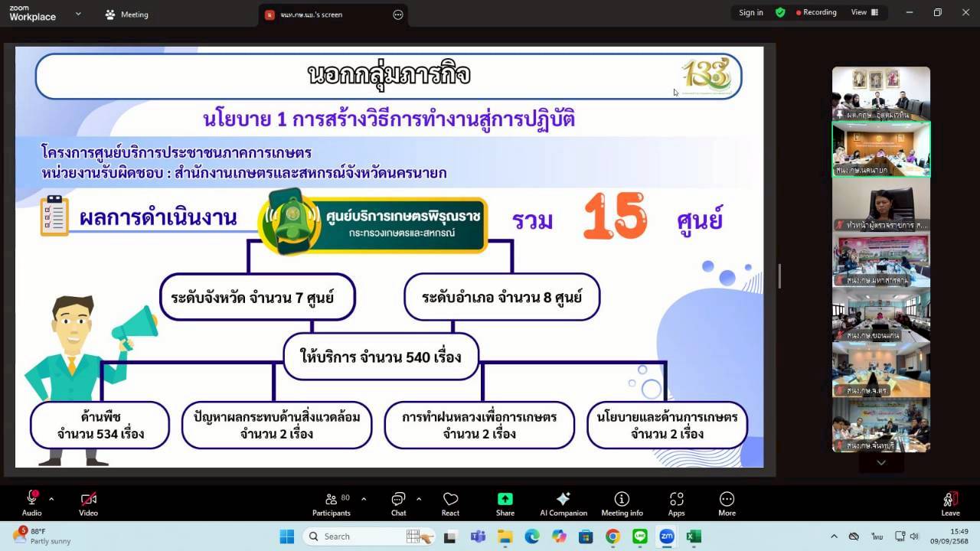The width and height of the screenshot is (980, 551).
Task: Expand the arrow next to Participants
Action: (x=364, y=499)
